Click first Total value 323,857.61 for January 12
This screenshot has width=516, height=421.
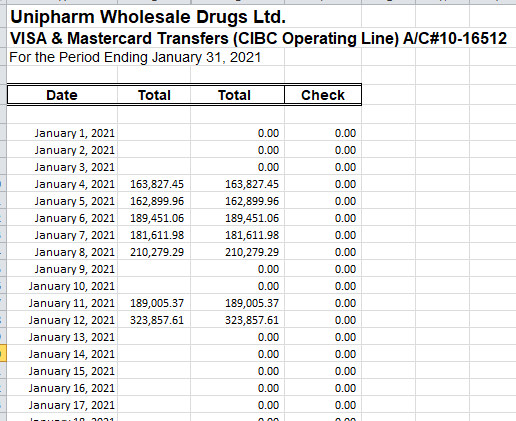coord(157,320)
